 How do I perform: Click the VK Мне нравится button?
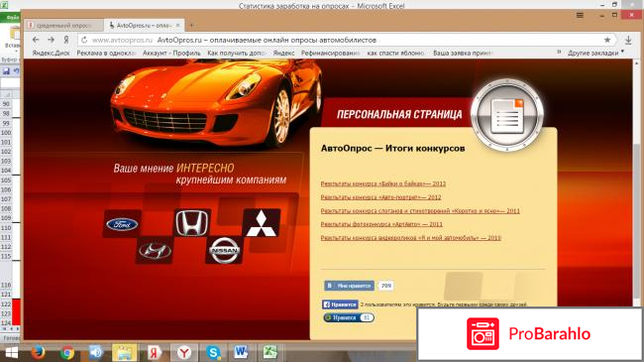[x=349, y=286]
